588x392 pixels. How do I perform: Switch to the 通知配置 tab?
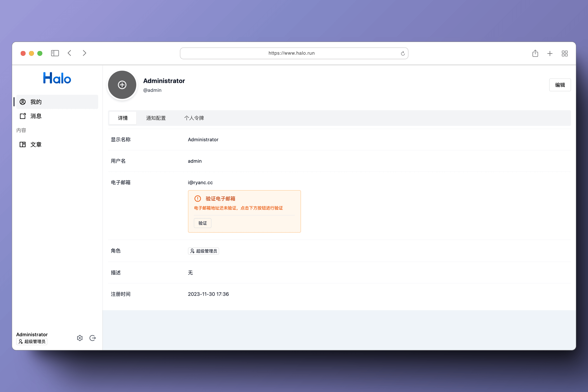[x=156, y=118]
